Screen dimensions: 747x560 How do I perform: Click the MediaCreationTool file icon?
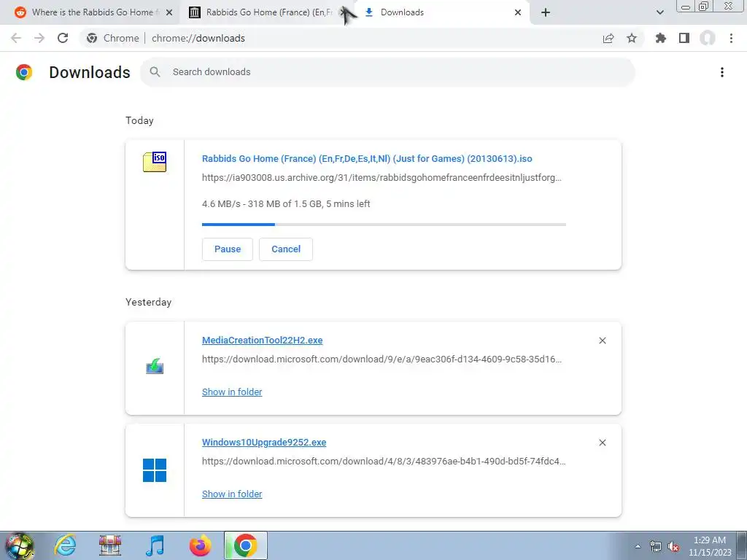point(155,367)
